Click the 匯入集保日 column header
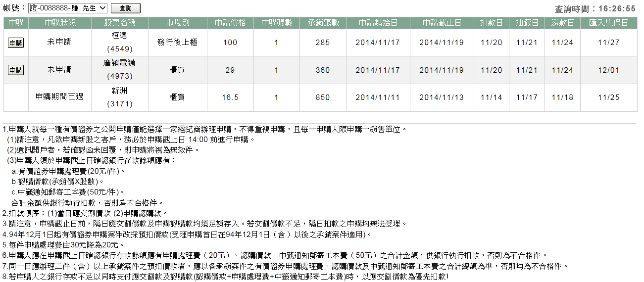644x282 pixels. (608, 23)
